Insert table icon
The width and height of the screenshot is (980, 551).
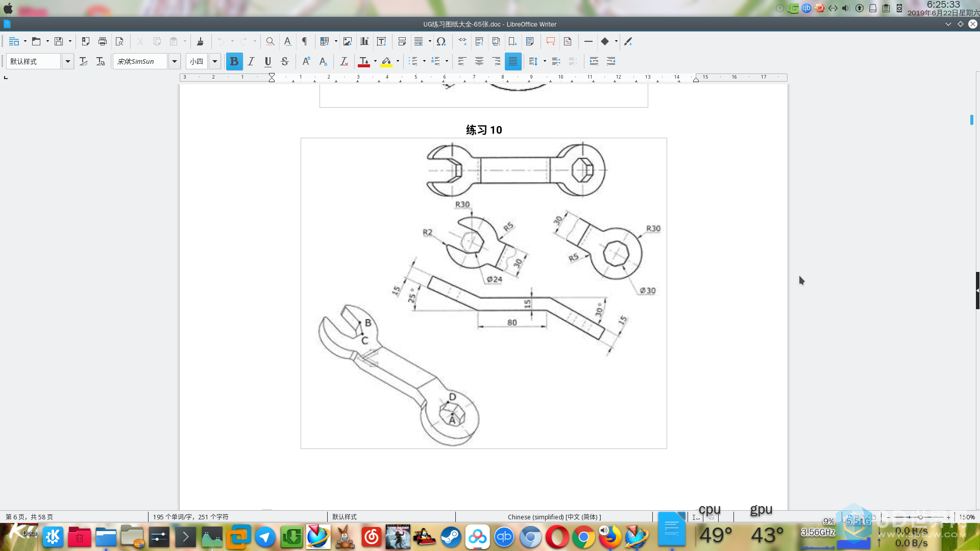325,41
